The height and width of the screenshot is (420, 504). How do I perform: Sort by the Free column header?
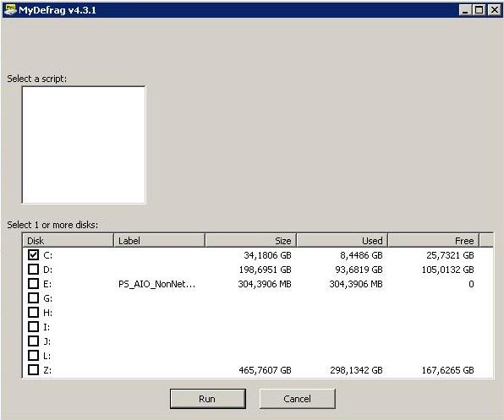(434, 241)
